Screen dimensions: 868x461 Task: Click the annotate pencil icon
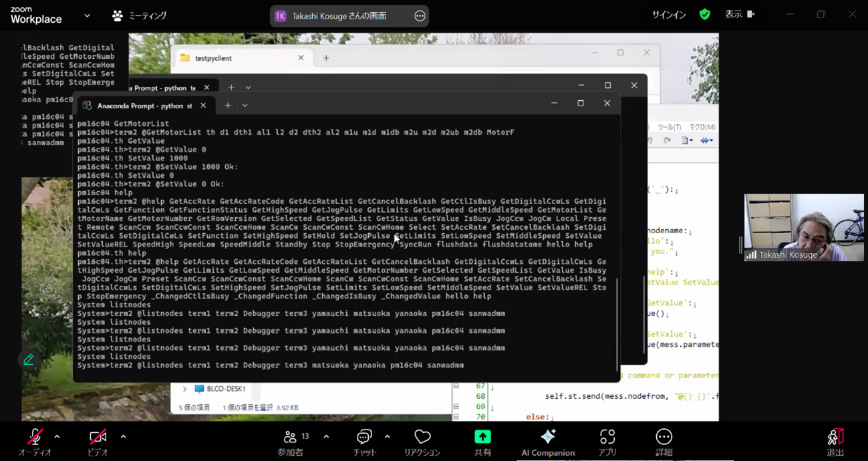pos(29,359)
